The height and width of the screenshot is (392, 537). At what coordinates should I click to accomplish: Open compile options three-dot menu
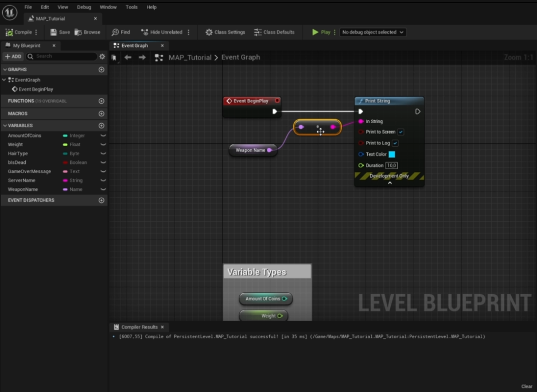tap(36, 32)
